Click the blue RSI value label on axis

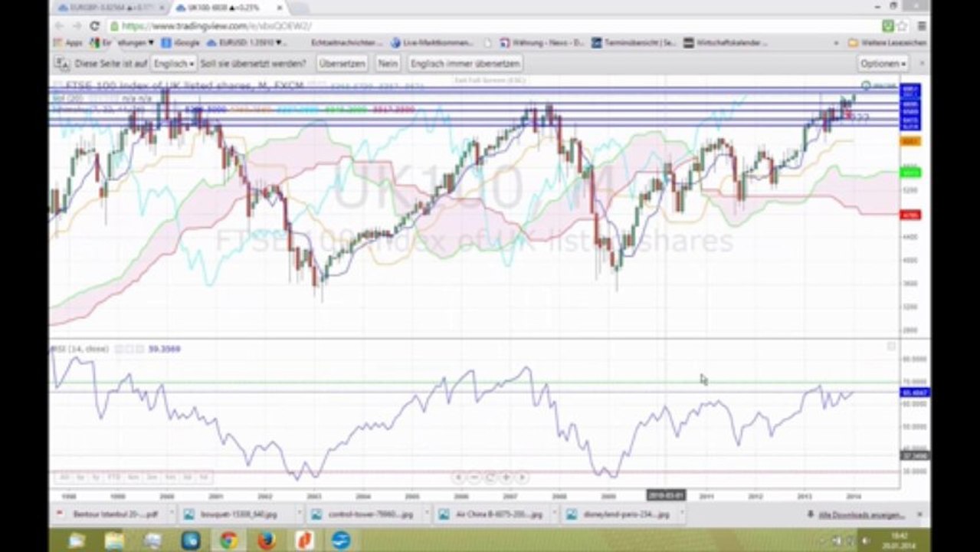click(916, 393)
